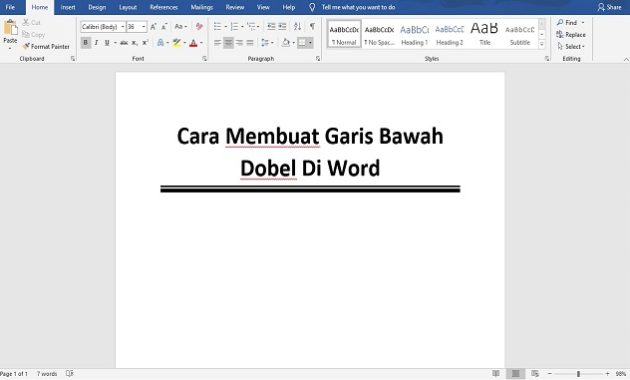Collapse the ribbon chevron

pyautogui.click(x=626, y=59)
